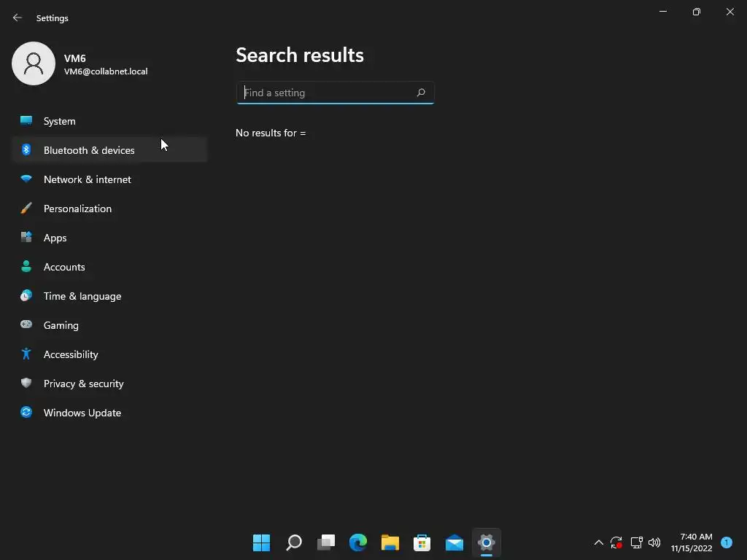
Task: Click the VM6@collabnet.local account email
Action: coord(106,71)
